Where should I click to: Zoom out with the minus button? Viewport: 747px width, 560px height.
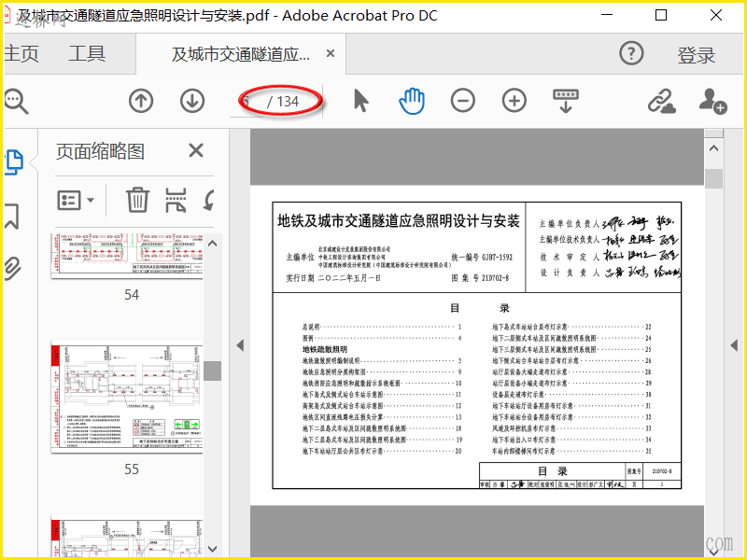463,101
